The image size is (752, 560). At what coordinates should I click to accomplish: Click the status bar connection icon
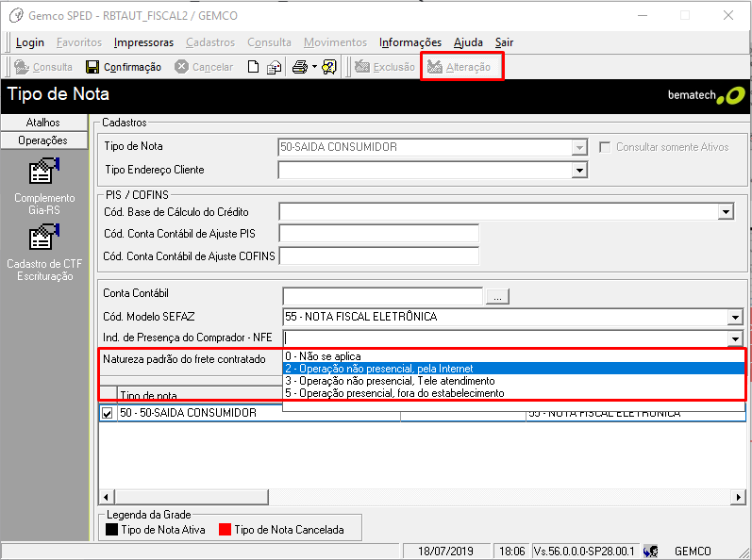point(650,552)
